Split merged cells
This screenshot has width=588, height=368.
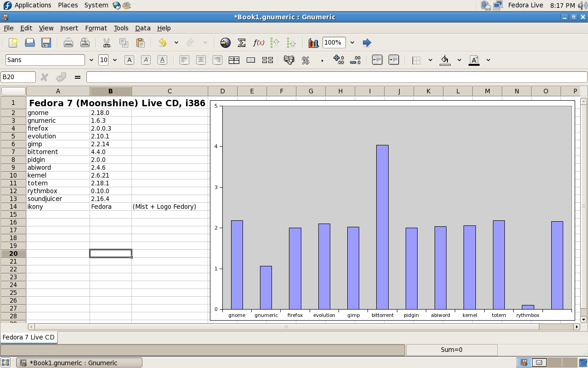point(267,60)
